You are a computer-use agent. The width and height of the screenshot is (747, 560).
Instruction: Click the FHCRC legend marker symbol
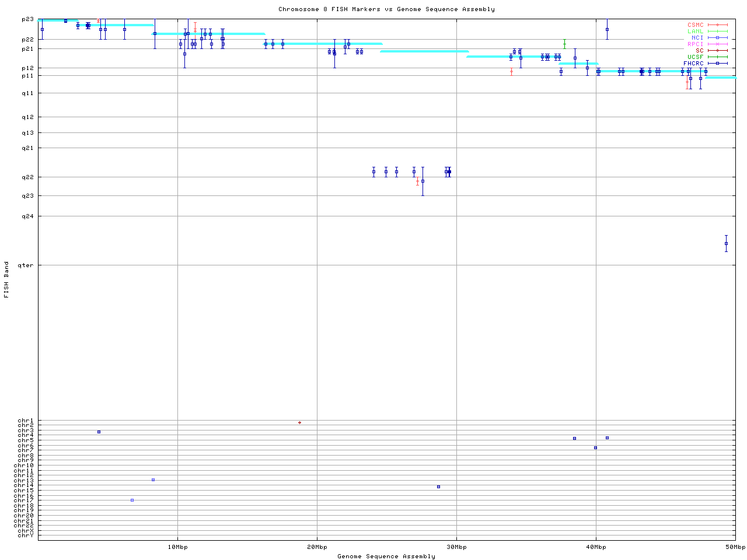[x=718, y=63]
